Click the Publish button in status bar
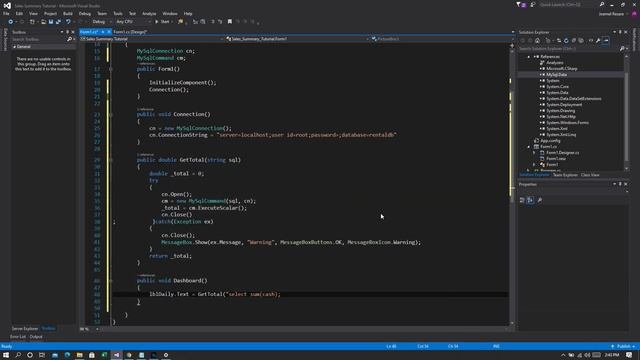640x360 pixels. 623,347
